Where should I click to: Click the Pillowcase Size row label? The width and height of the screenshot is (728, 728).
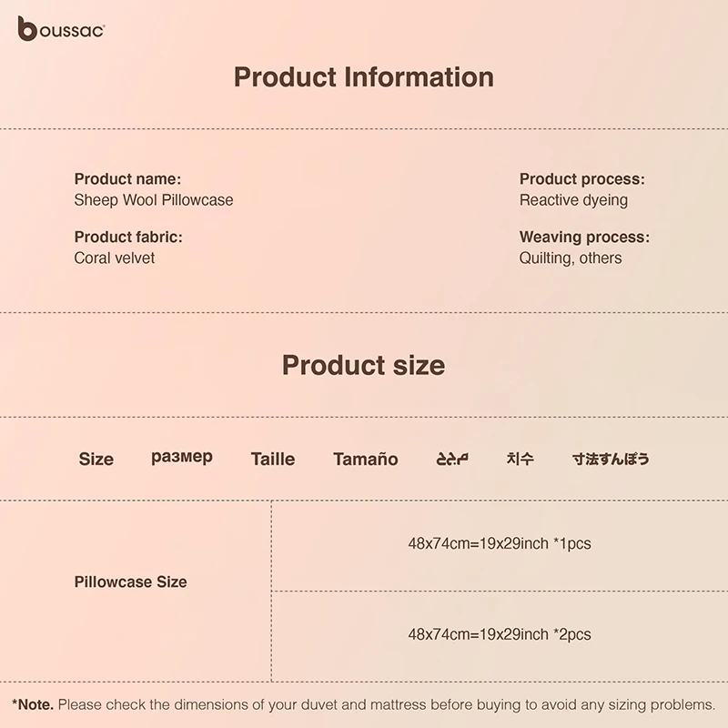point(130,581)
